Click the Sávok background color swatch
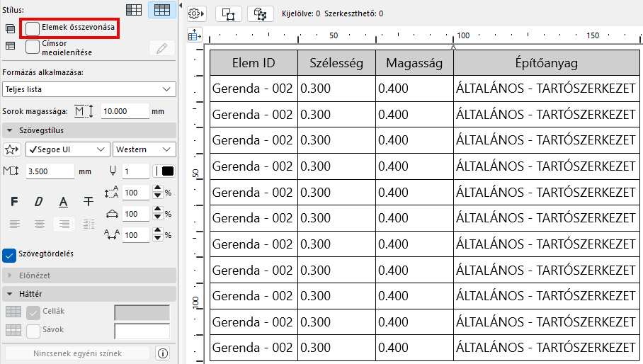 coord(142,331)
